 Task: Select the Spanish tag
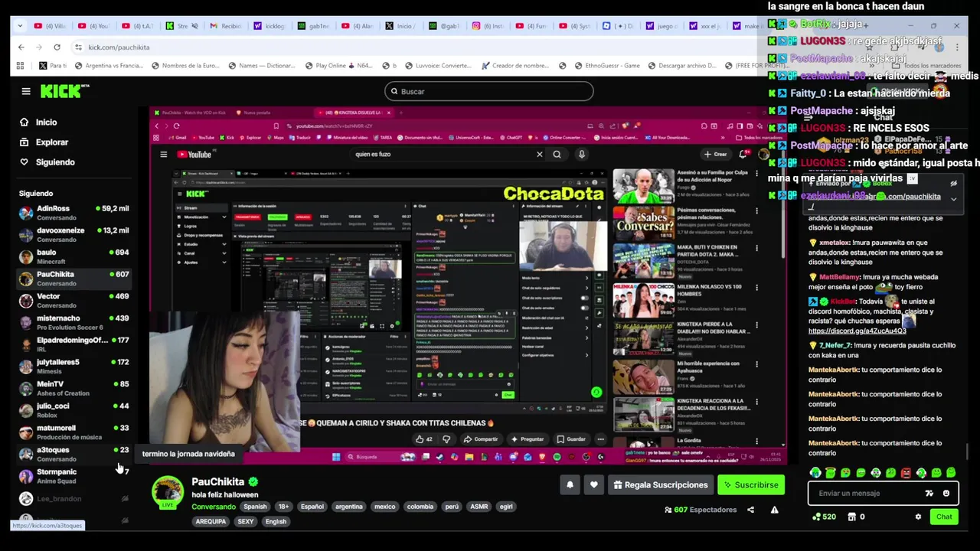[255, 507]
